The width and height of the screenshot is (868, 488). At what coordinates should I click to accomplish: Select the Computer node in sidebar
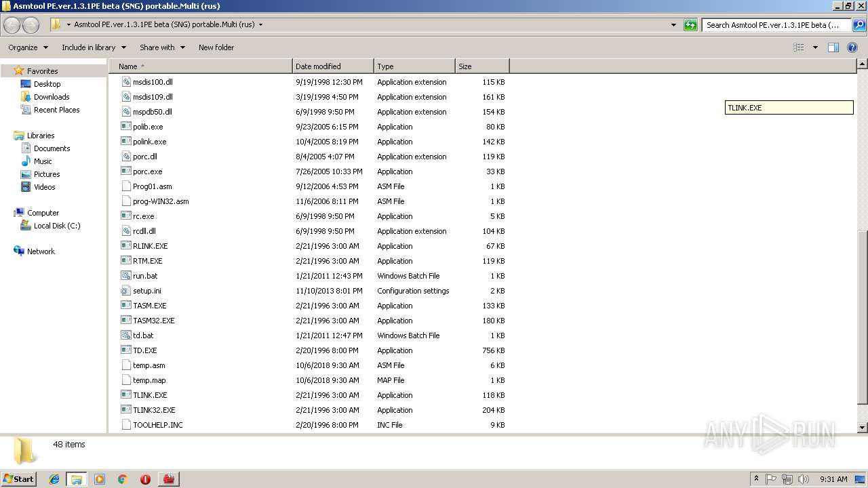43,213
